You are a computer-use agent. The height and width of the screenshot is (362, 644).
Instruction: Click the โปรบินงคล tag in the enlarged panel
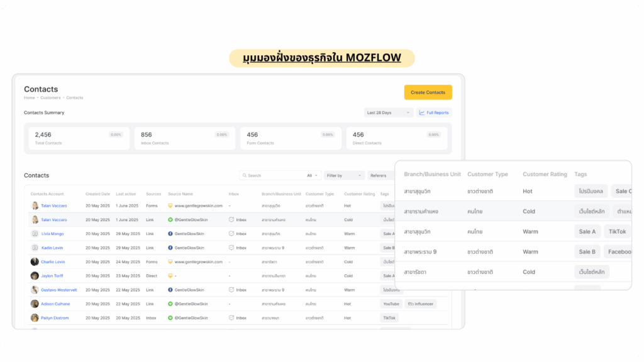pos(591,191)
